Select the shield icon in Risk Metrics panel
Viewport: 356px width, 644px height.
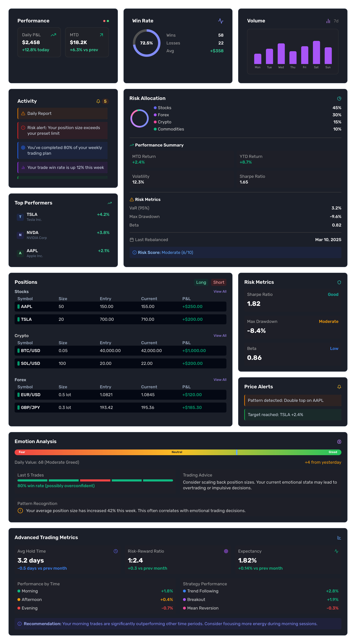(x=339, y=282)
